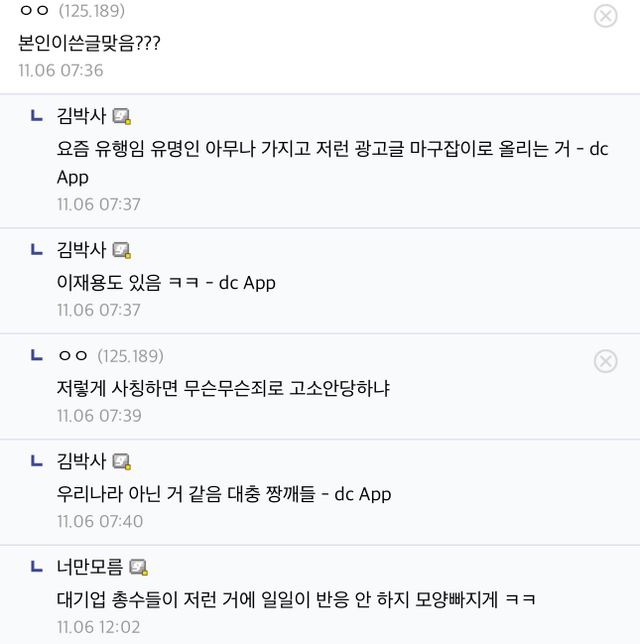This screenshot has width=640, height=644.
Task: Open 김박사's gallog icon on '우리나라 아닌 거' reply
Action: pos(122,462)
